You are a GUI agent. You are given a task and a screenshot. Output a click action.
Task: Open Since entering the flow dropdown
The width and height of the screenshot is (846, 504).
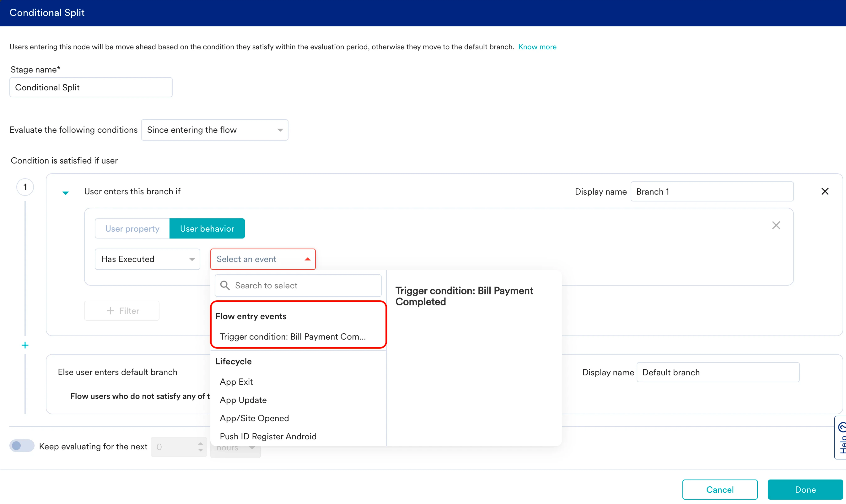pos(214,130)
